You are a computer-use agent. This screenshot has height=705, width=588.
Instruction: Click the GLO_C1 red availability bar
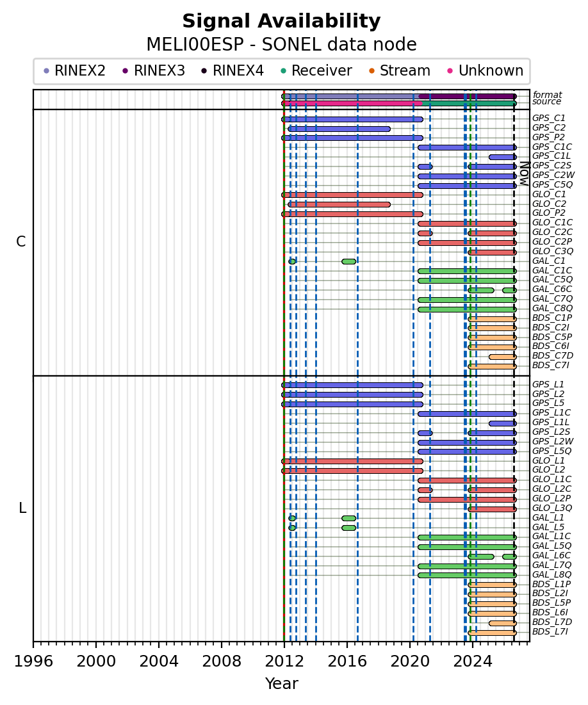click(x=352, y=195)
